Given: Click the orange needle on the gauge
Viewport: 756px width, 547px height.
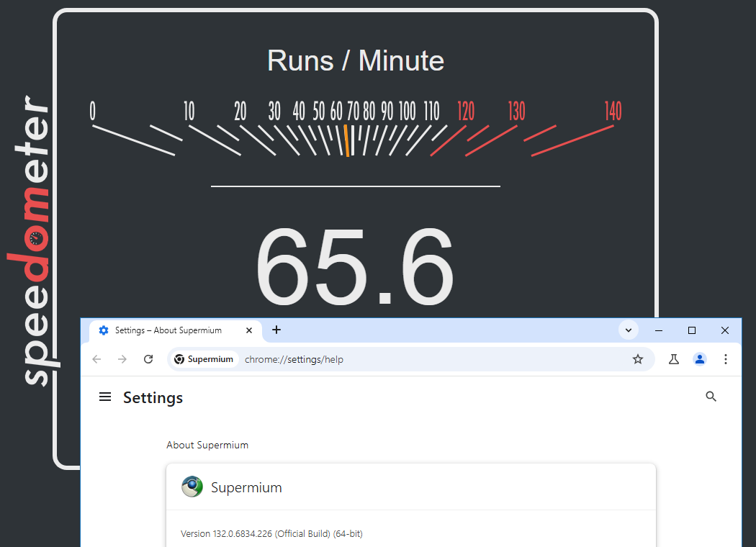Looking at the screenshot, I should click(346, 141).
